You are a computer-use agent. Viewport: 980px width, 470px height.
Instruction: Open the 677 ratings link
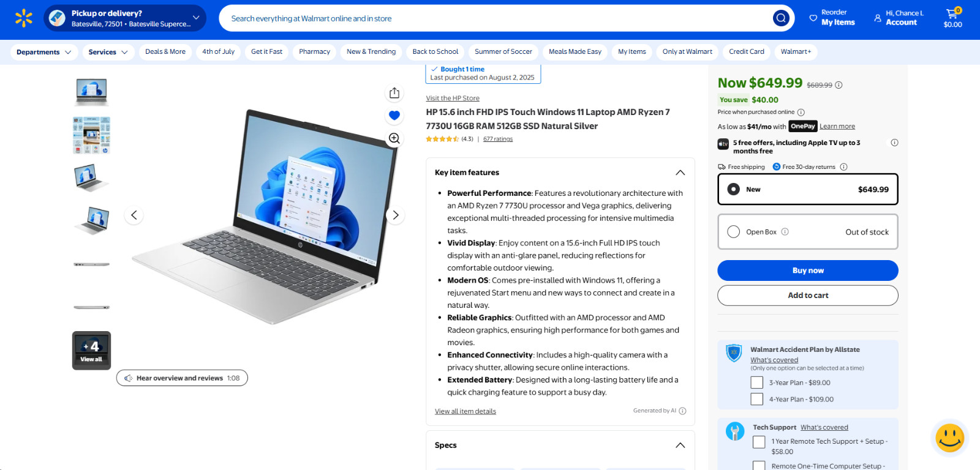(498, 139)
